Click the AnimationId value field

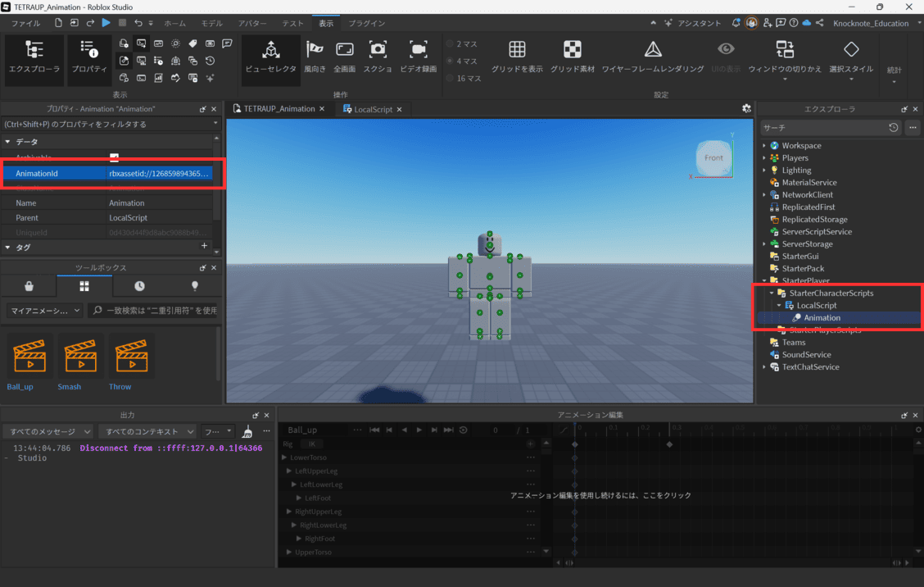click(159, 174)
